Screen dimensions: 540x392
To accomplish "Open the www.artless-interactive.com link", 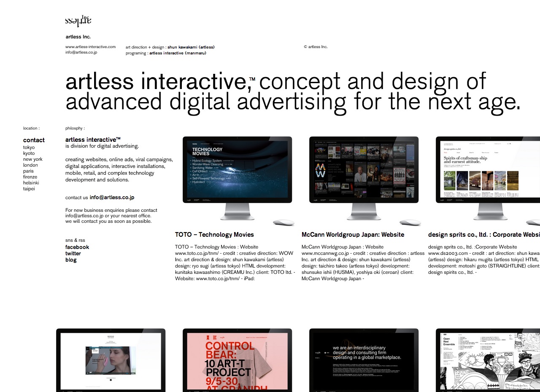I will pyautogui.click(x=90, y=47).
